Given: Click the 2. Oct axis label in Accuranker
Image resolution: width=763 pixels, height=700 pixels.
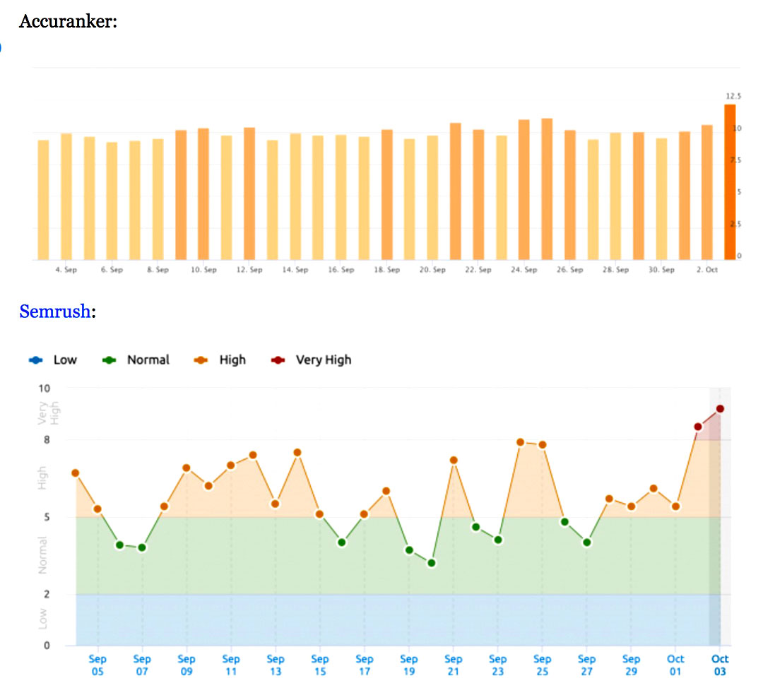Looking at the screenshot, I should click(x=706, y=271).
